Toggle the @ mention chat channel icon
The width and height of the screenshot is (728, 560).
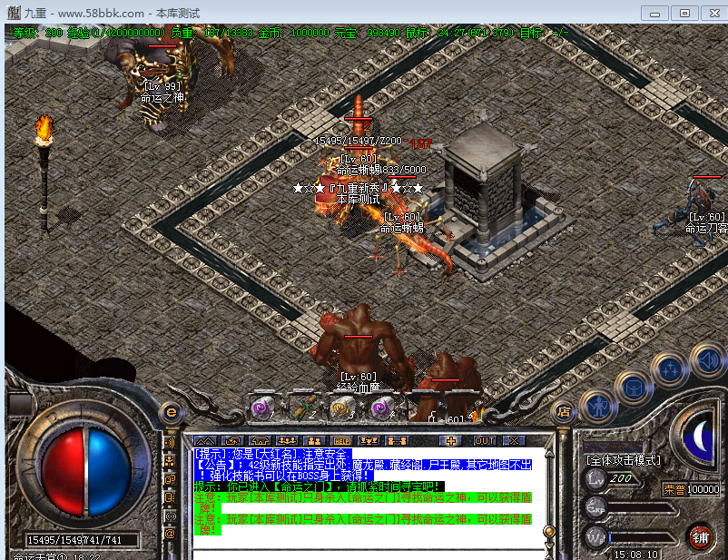(170, 534)
